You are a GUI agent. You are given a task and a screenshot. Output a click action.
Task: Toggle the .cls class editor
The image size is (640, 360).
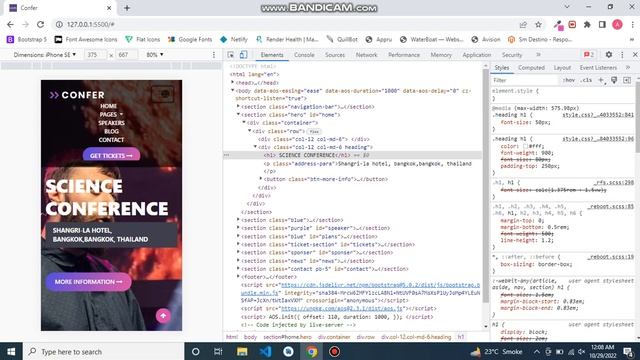click(x=587, y=80)
